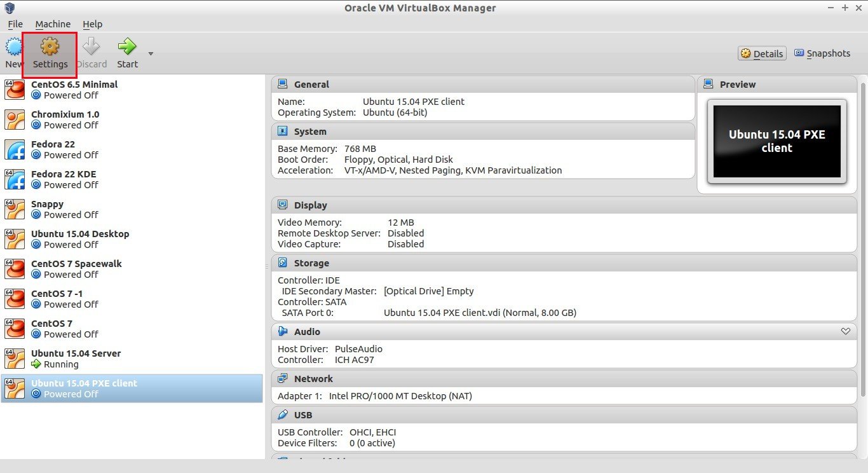Click the System section chip icon
This screenshot has width=868, height=473.
tap(282, 131)
